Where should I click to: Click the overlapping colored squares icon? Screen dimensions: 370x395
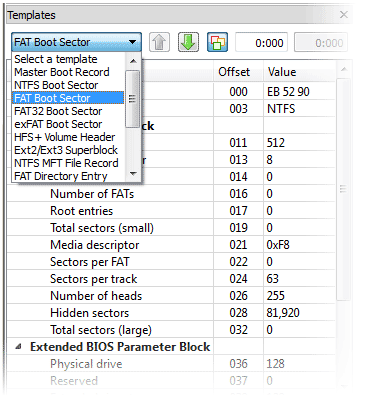[217, 42]
